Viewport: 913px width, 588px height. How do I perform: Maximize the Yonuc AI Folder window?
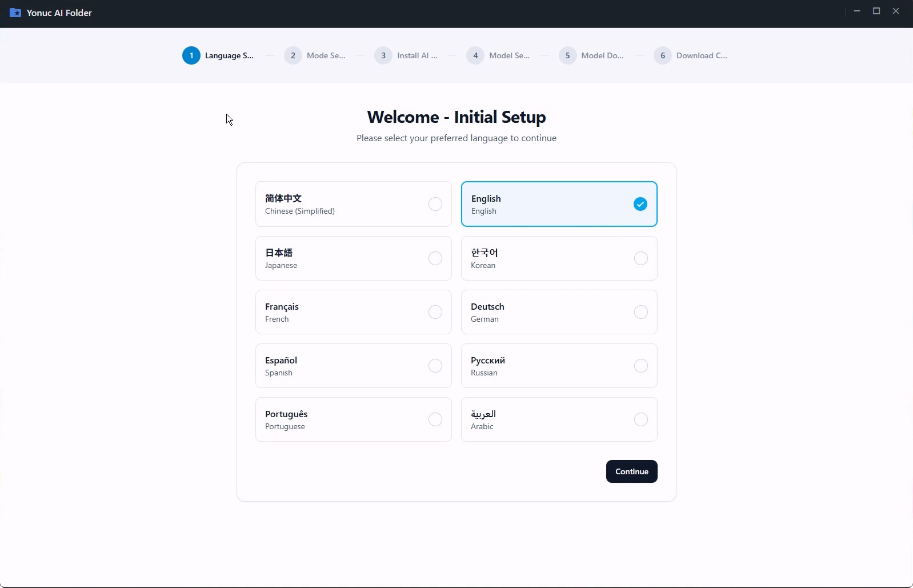point(876,11)
